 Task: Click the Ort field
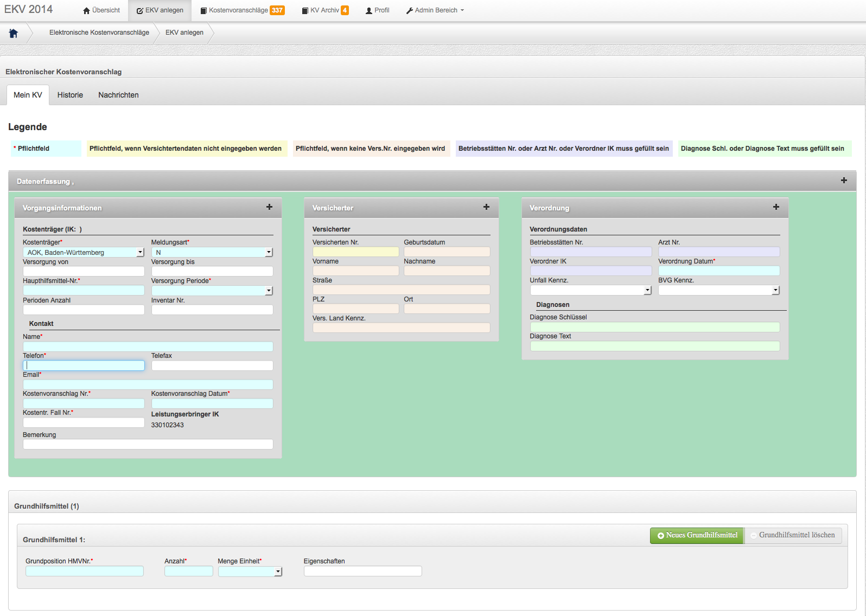coord(447,309)
